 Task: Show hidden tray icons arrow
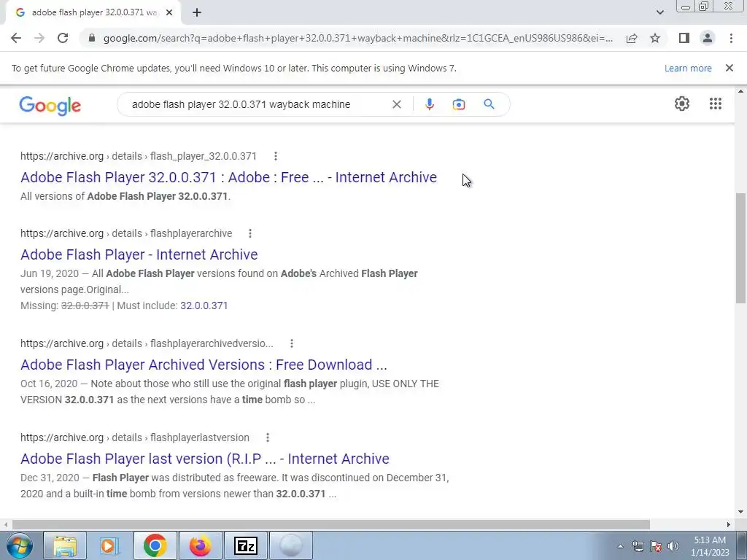pos(620,546)
